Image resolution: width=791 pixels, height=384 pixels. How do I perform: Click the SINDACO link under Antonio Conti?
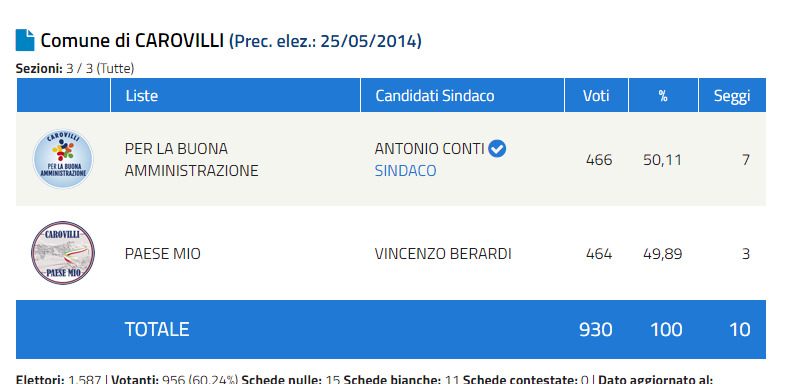click(x=405, y=171)
